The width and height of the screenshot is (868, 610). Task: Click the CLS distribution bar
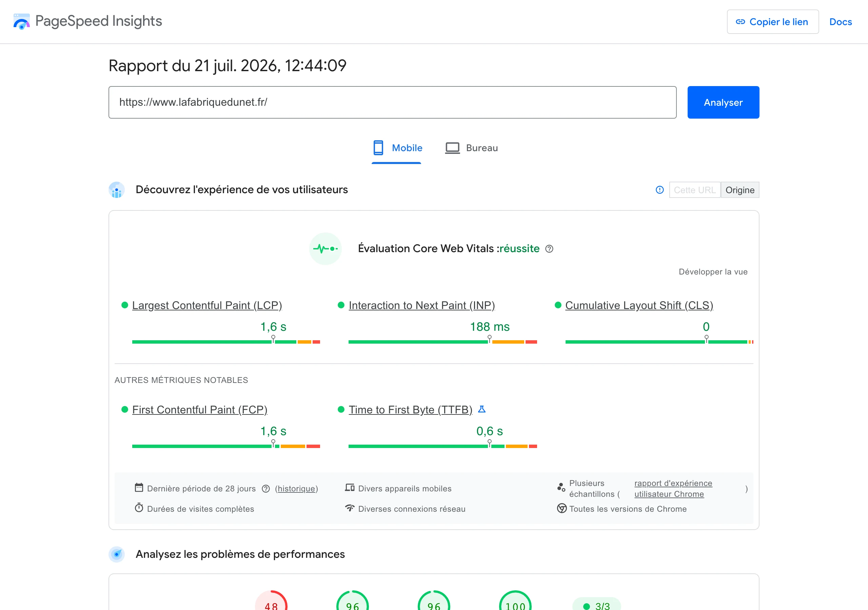pyautogui.click(x=659, y=342)
